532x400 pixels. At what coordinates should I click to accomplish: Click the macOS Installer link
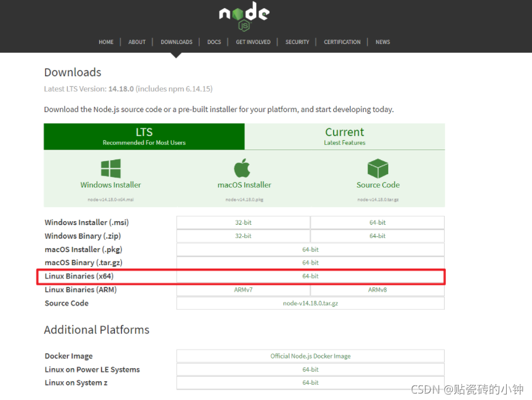pyautogui.click(x=244, y=185)
